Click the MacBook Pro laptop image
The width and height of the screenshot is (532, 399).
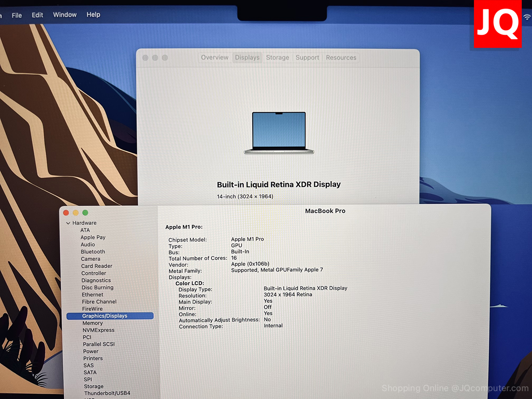click(279, 133)
